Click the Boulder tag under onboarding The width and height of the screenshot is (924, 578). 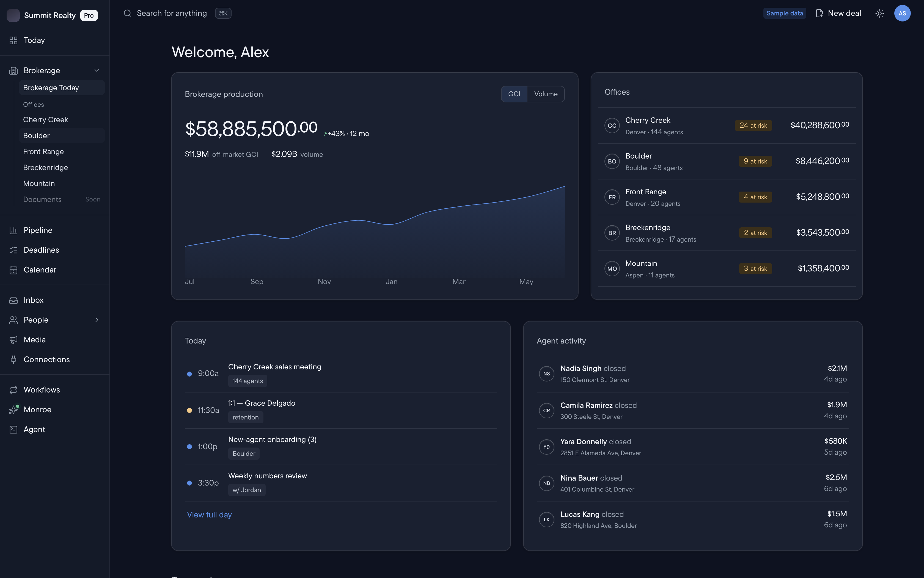pos(244,454)
